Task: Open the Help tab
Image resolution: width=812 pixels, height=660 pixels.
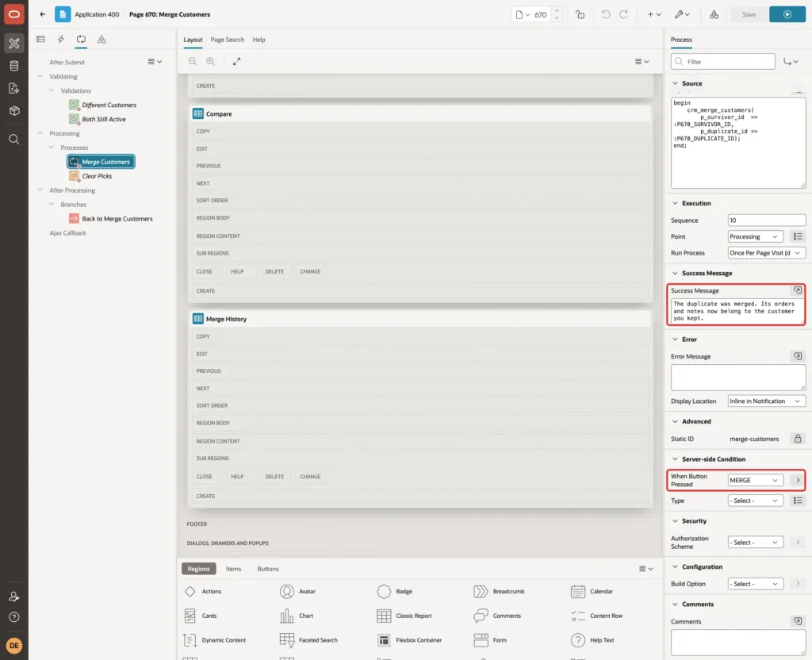Action: click(259, 40)
